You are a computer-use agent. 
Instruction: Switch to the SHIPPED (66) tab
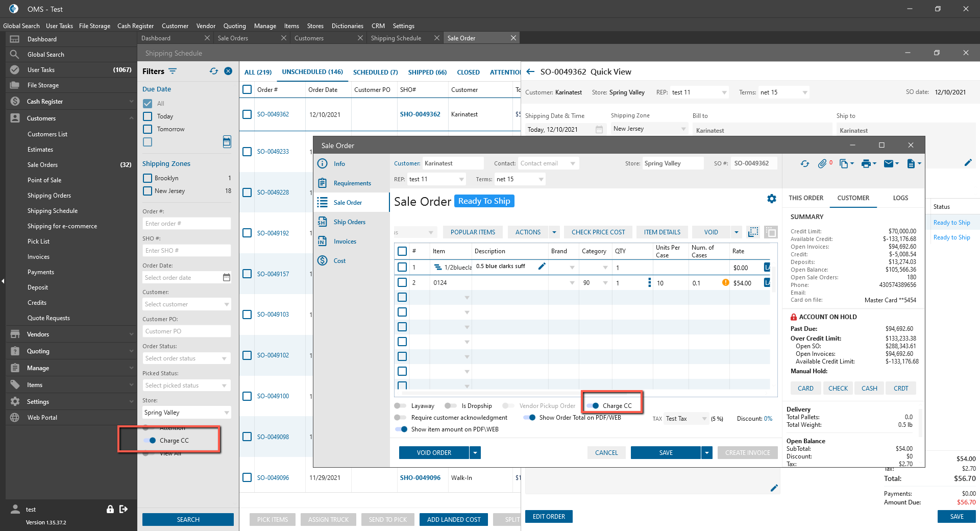(x=427, y=73)
